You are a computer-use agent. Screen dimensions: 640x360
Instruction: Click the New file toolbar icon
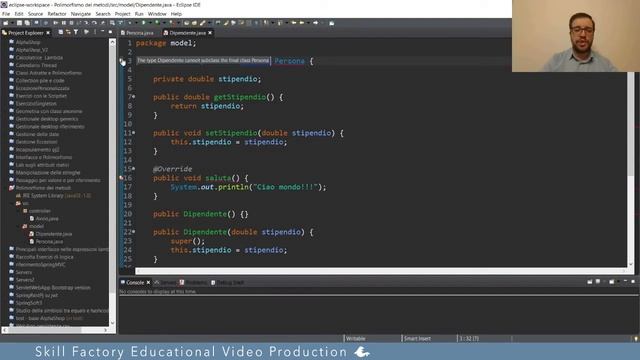[6, 23]
